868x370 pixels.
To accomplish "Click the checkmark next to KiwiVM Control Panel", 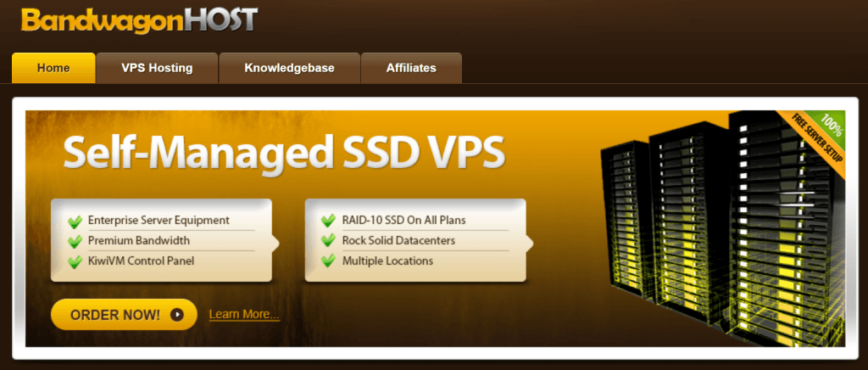I will pyautogui.click(x=75, y=261).
